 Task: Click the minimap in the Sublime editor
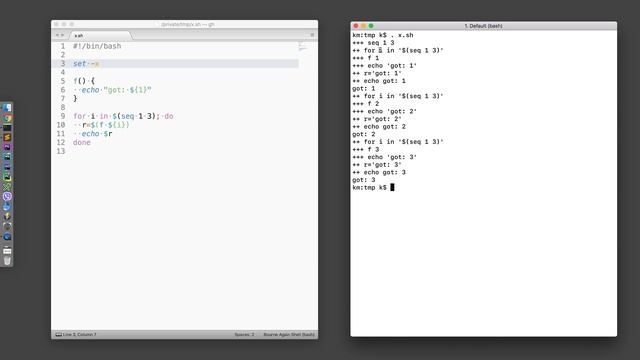(x=302, y=47)
